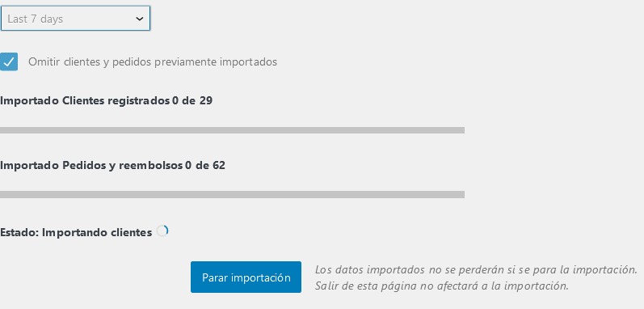The height and width of the screenshot is (309, 644).
Task: Click the dropdown chevron arrow
Action: tap(140, 19)
